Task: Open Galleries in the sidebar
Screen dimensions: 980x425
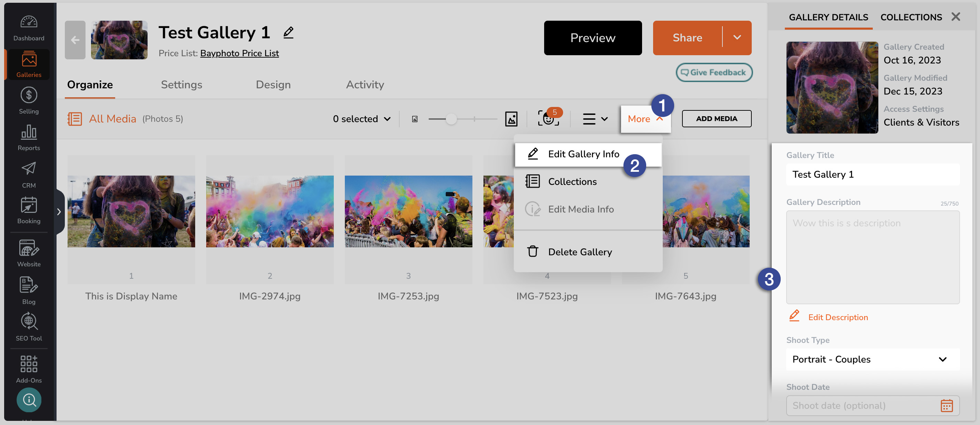Action: 29,64
